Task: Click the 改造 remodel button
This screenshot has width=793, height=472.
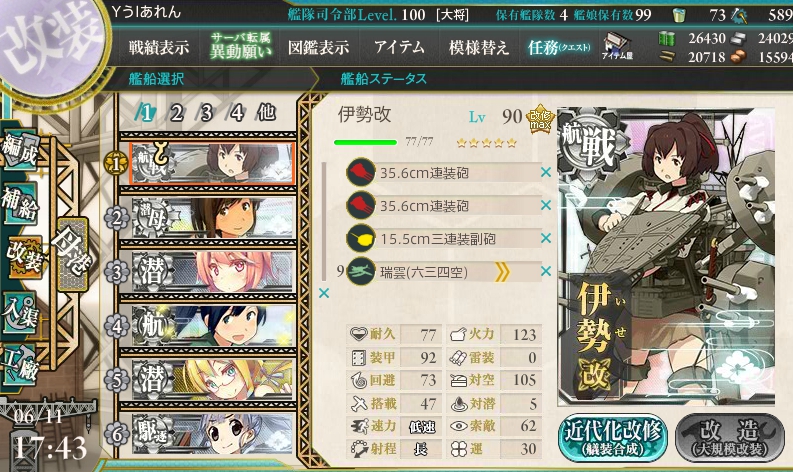Action: [730, 437]
